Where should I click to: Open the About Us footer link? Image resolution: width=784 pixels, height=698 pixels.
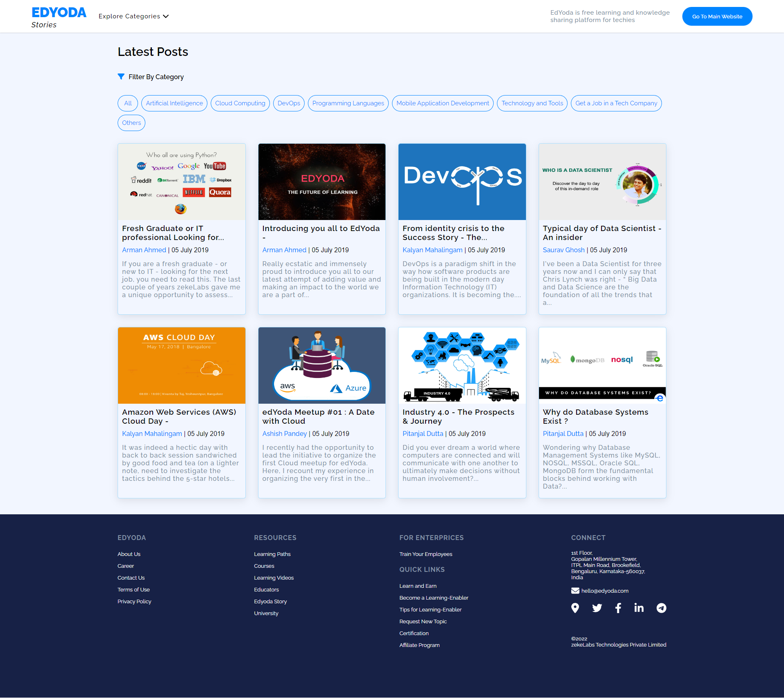point(129,554)
